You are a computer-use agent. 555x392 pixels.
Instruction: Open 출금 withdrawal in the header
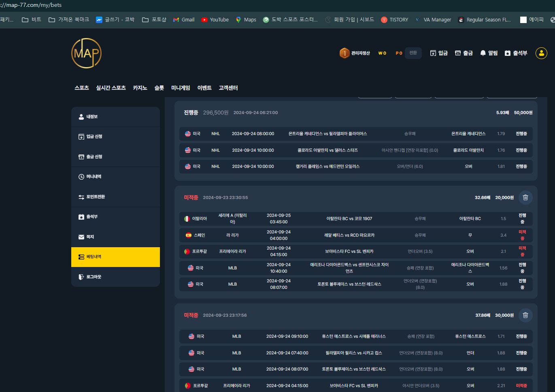[x=464, y=53]
